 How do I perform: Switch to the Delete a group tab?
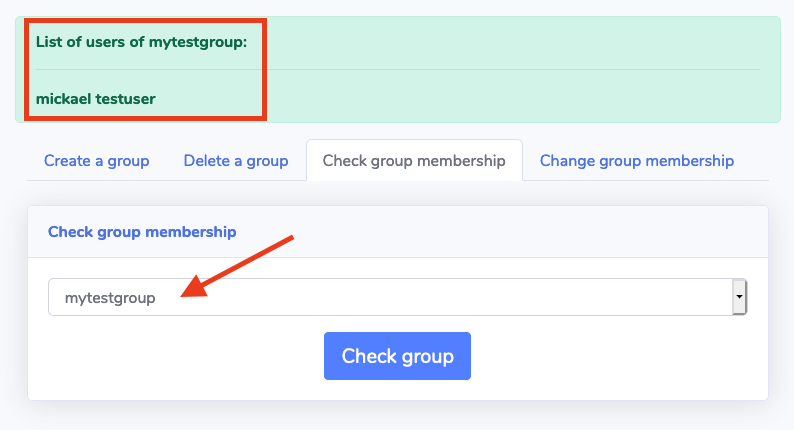pos(236,160)
